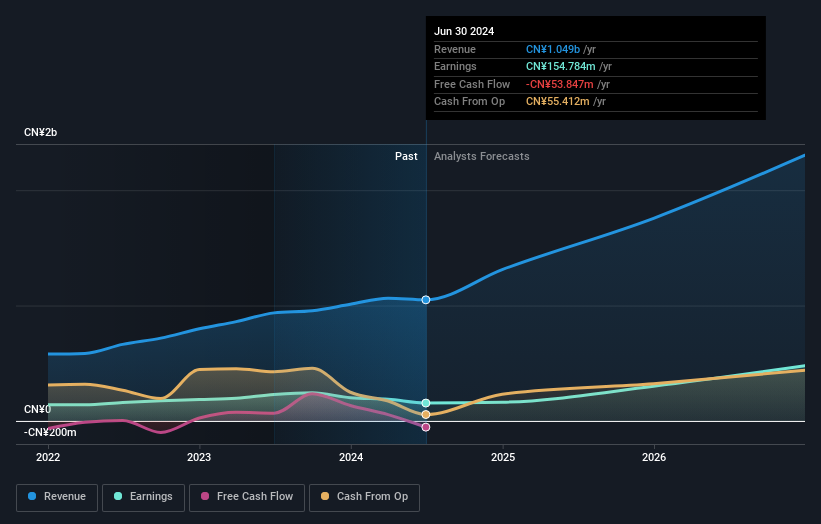
Task: Select the 2026 x-axis label
Action: (654, 458)
